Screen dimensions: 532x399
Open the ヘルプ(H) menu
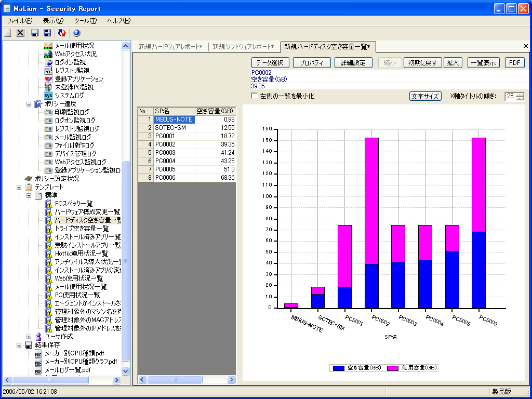click(x=119, y=21)
